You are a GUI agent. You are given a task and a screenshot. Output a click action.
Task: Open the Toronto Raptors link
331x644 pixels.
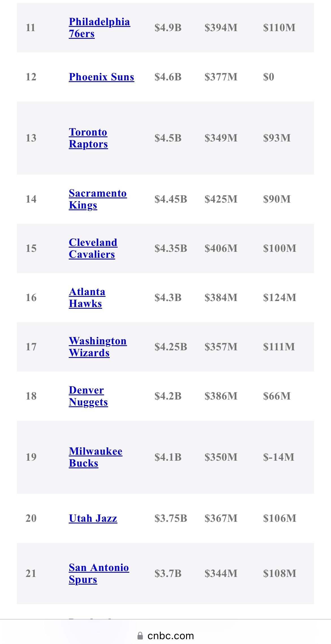pos(88,138)
